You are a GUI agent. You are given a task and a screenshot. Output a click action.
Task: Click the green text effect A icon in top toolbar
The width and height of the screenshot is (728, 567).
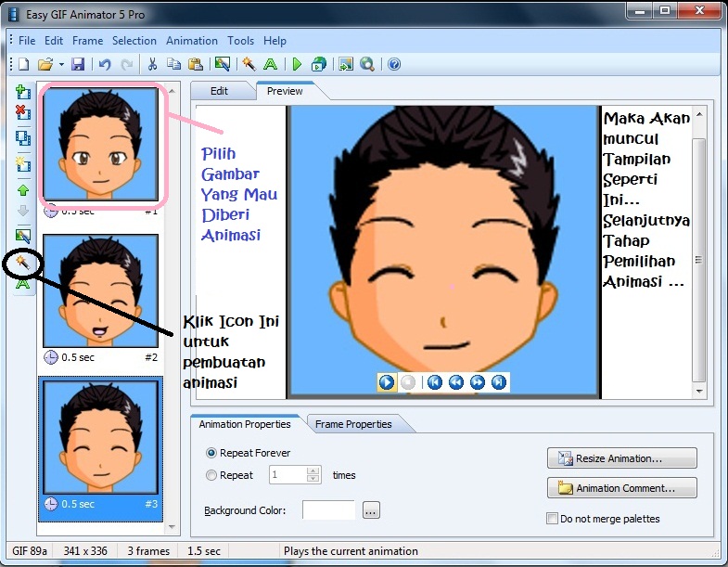point(270,64)
